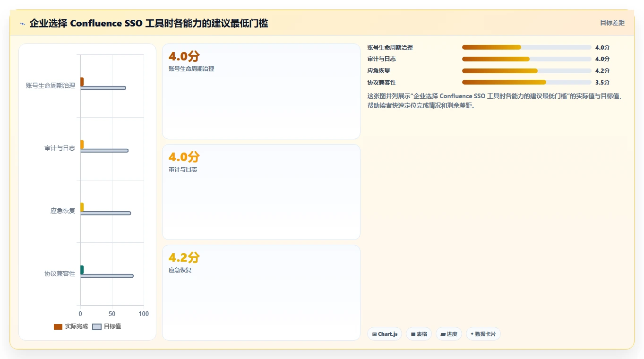Viewport: 644px width, 359px height.
Task: Click 协议兼容性 target bar in chart
Action: click(x=107, y=276)
